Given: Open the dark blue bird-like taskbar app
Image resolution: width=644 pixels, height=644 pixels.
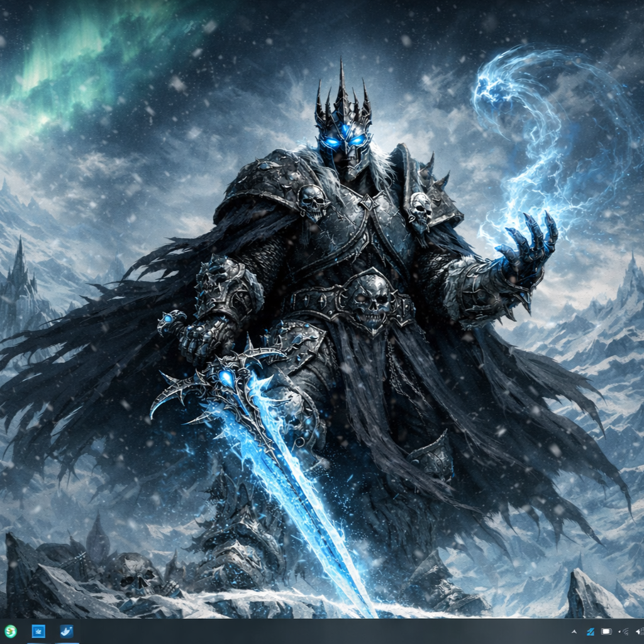Looking at the screenshot, I should pos(67,631).
